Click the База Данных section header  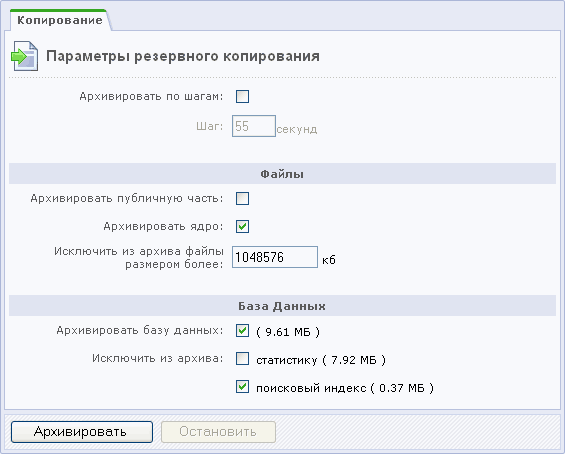pos(282,306)
